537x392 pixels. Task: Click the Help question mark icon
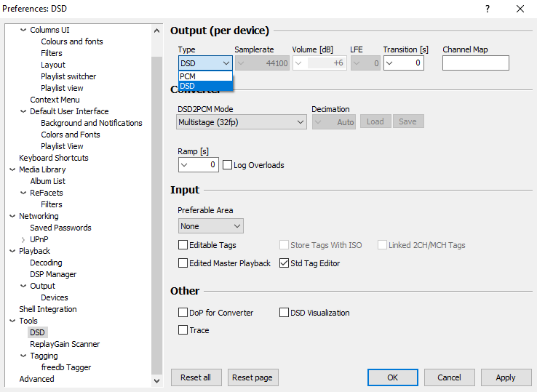(x=487, y=9)
